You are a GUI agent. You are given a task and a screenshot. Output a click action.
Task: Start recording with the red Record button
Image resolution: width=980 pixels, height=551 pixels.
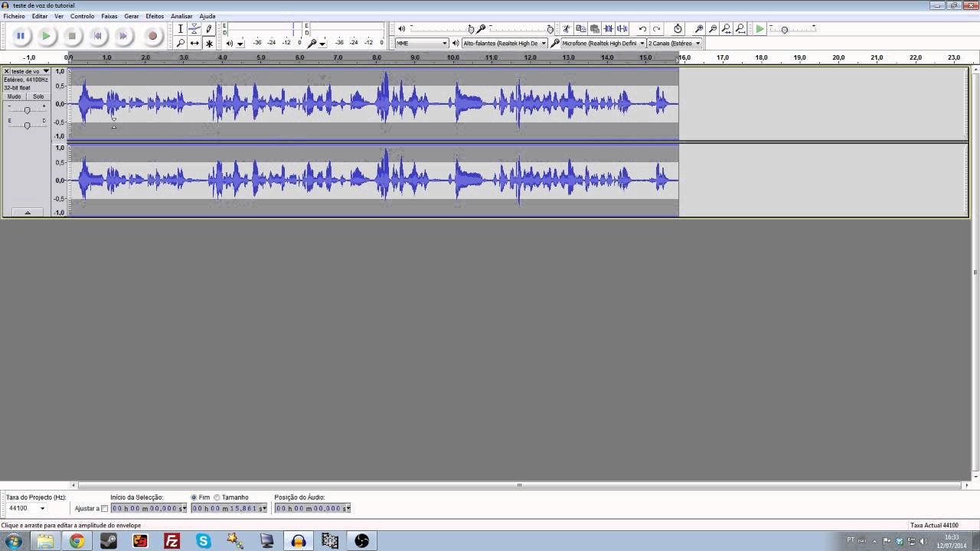coord(152,35)
